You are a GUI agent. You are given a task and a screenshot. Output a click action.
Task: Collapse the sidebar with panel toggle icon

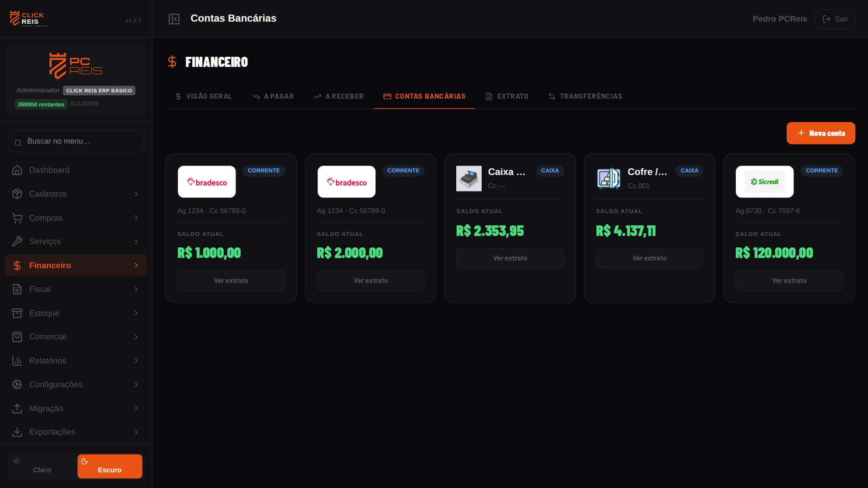point(174,19)
